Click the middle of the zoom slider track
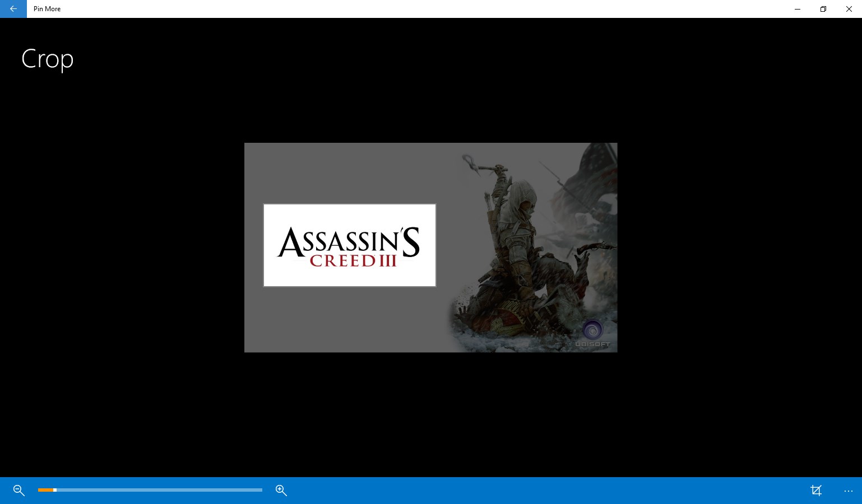Image resolution: width=862 pixels, height=504 pixels. point(150,490)
